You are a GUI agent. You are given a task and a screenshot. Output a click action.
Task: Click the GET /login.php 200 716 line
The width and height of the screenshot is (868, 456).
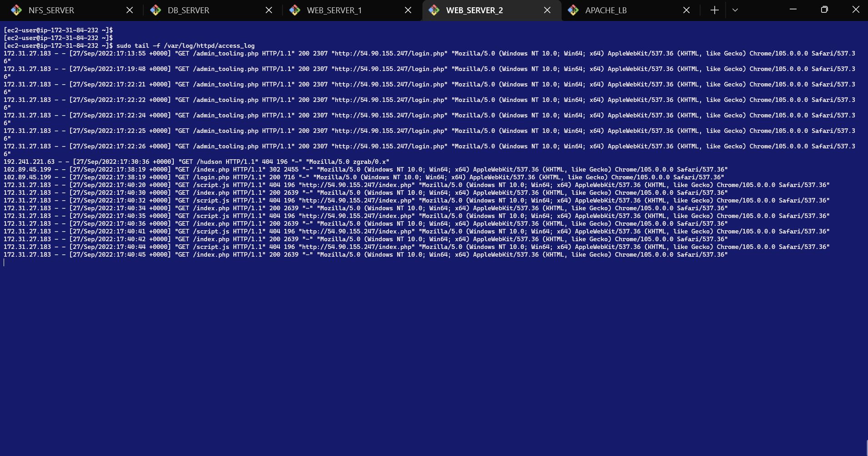[x=364, y=177]
